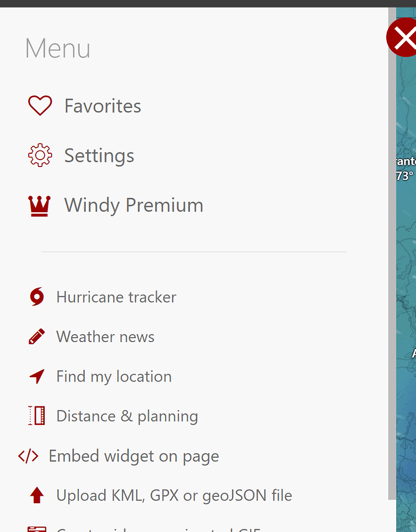Image resolution: width=416 pixels, height=532 pixels.
Task: Open Settings from the menu
Action: (x=99, y=155)
